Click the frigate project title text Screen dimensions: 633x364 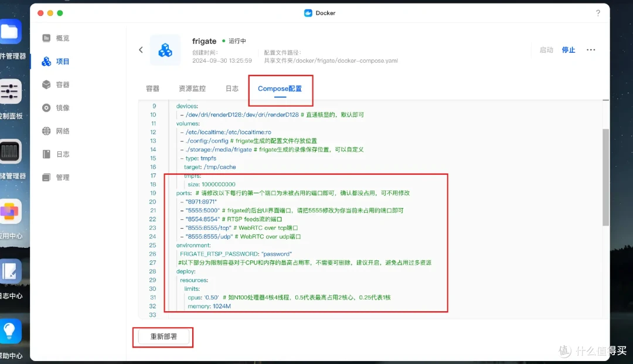coord(205,41)
